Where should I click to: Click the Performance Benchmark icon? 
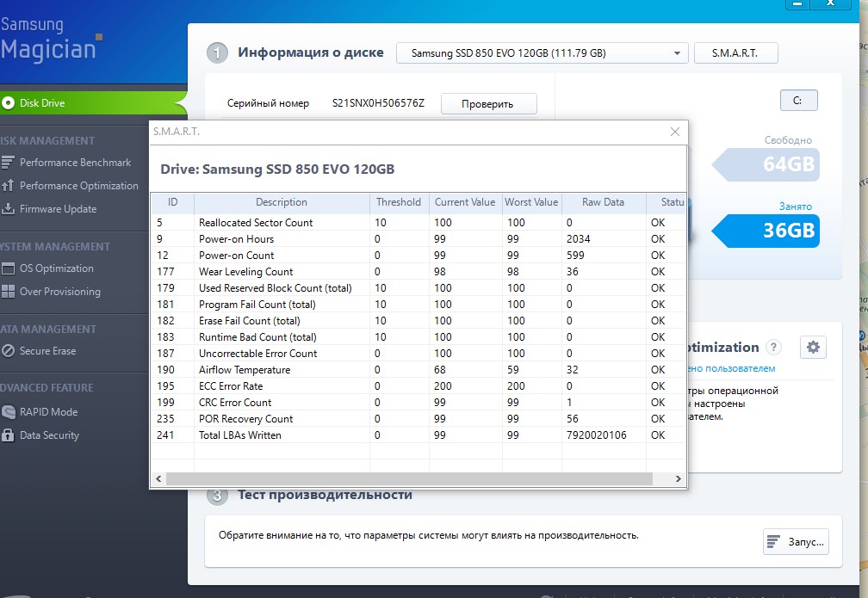click(x=8, y=162)
